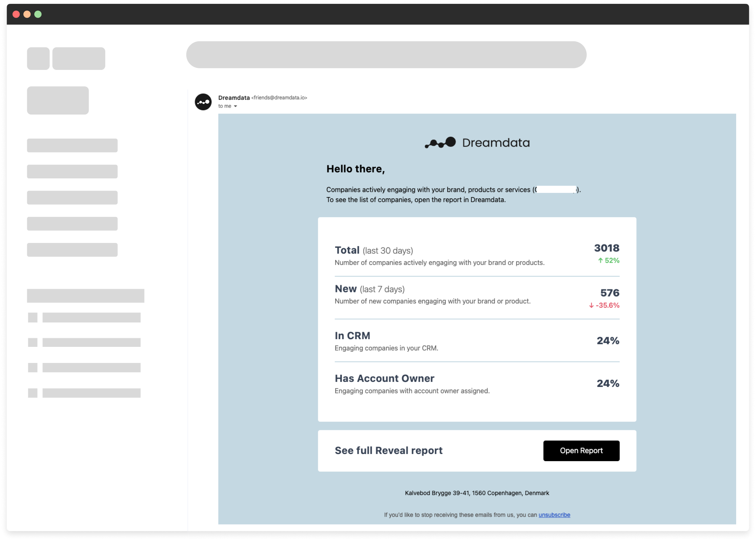Click the 'Total (last 30 days)' heading

(x=374, y=250)
